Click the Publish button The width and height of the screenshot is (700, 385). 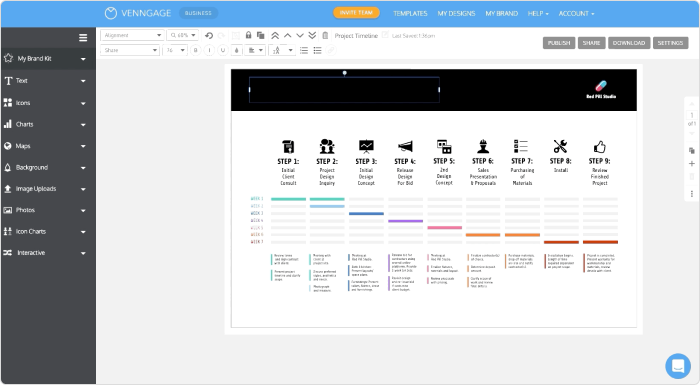click(559, 43)
